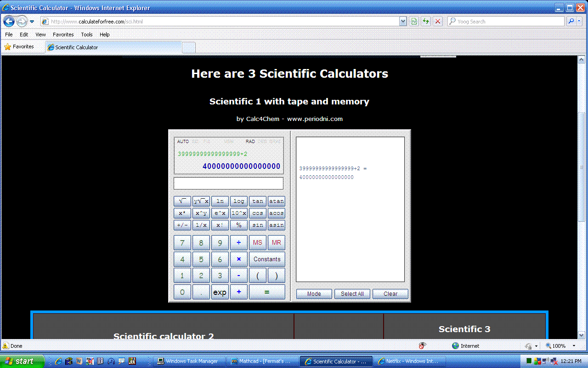This screenshot has height=368, width=588.
Task: Refresh the page with the Refresh icon
Action: [426, 21]
